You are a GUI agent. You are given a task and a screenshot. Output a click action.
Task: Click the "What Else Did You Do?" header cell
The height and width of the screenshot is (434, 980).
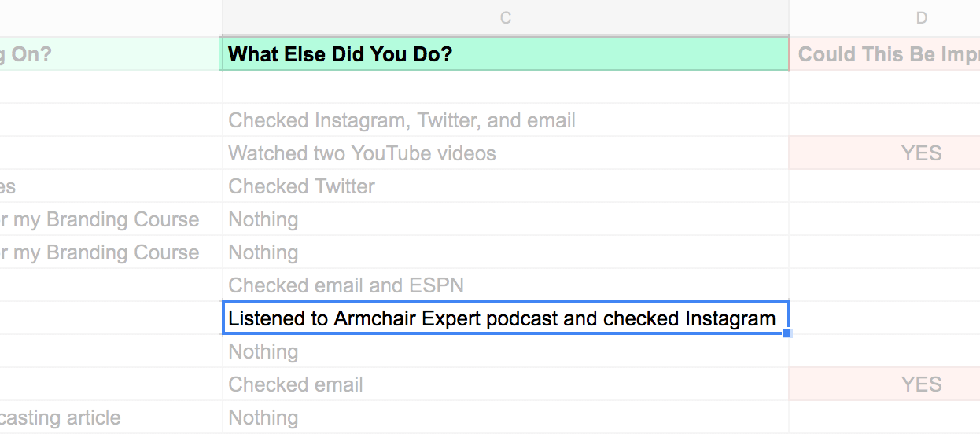[x=505, y=54]
